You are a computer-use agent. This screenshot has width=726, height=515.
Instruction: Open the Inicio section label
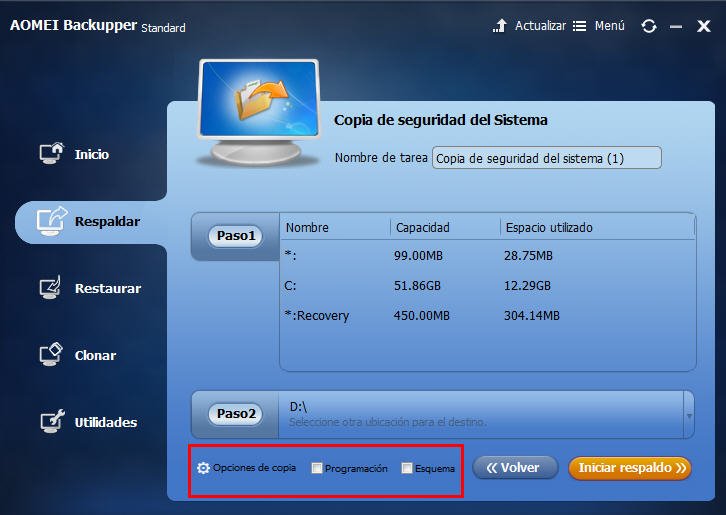(92, 154)
